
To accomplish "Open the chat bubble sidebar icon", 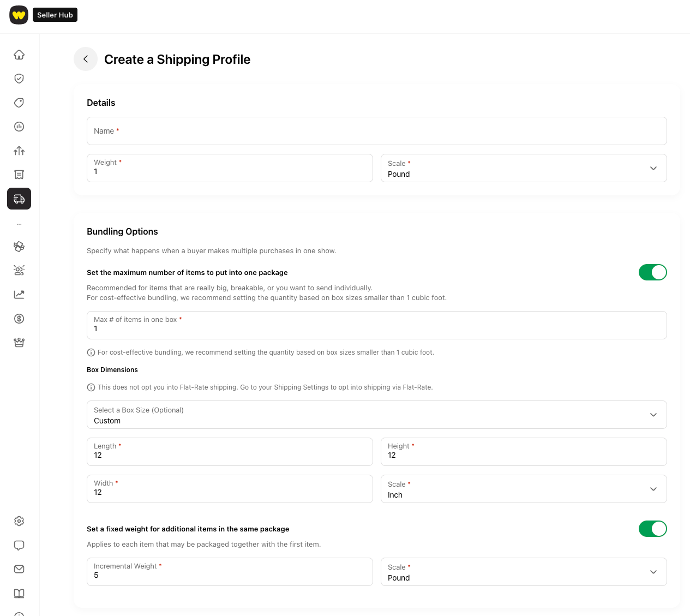I will coord(19,545).
